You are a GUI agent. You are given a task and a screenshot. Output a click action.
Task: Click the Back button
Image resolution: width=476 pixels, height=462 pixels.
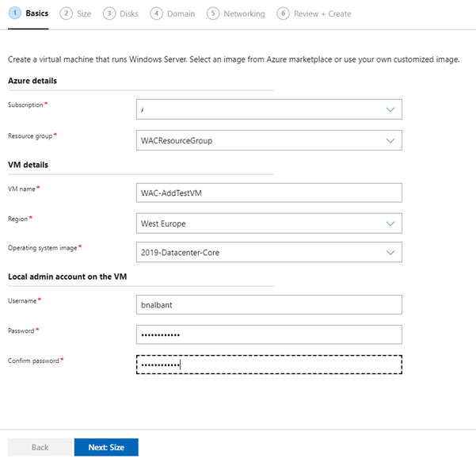click(40, 448)
